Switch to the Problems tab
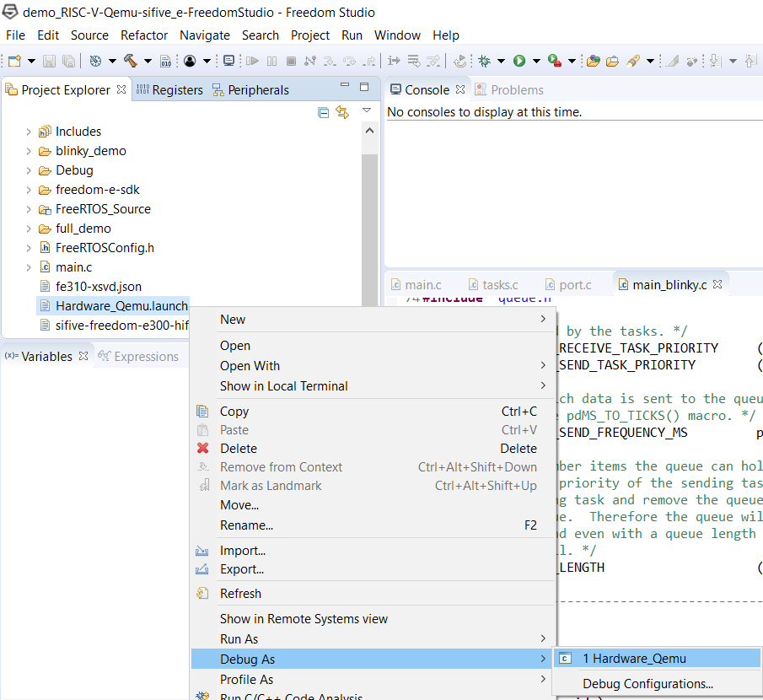This screenshot has width=763, height=700. (x=509, y=90)
